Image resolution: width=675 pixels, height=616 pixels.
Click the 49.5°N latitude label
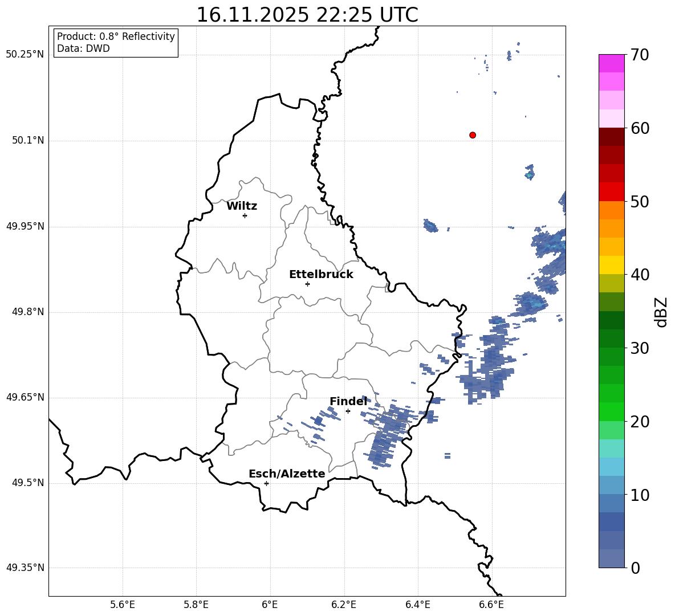(28, 483)
